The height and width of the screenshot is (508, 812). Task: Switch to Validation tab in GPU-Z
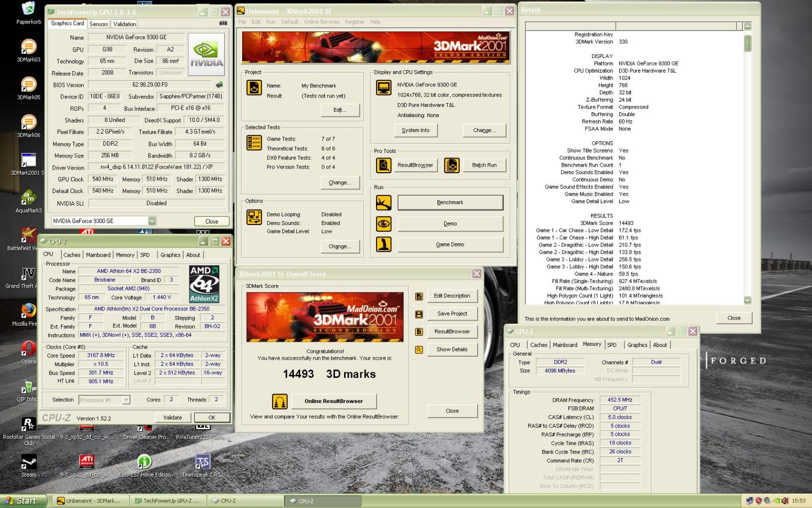click(x=124, y=24)
